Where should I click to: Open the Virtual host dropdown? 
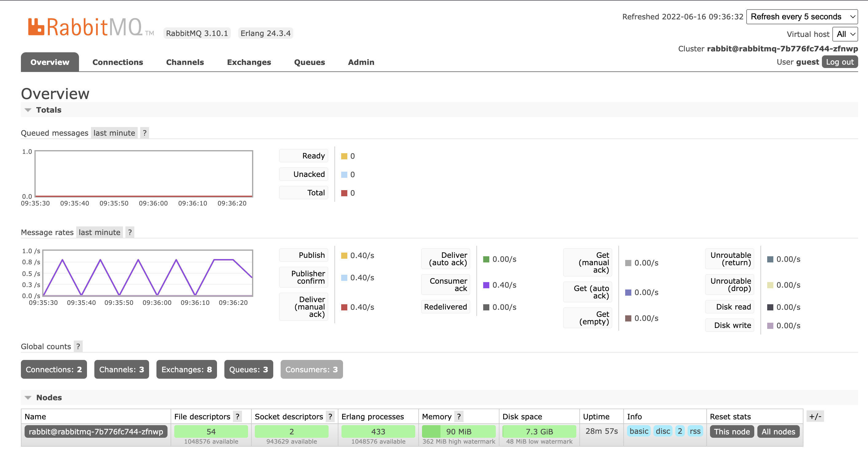click(x=845, y=34)
